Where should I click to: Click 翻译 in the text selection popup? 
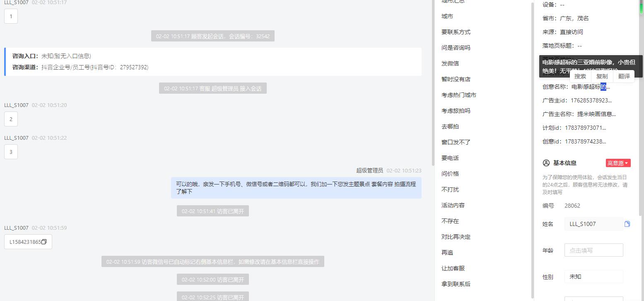pos(624,76)
